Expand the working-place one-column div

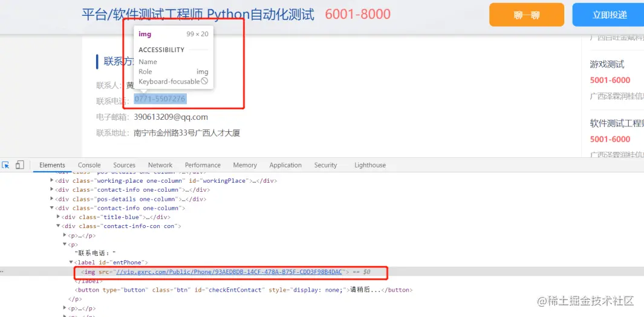tap(52, 180)
